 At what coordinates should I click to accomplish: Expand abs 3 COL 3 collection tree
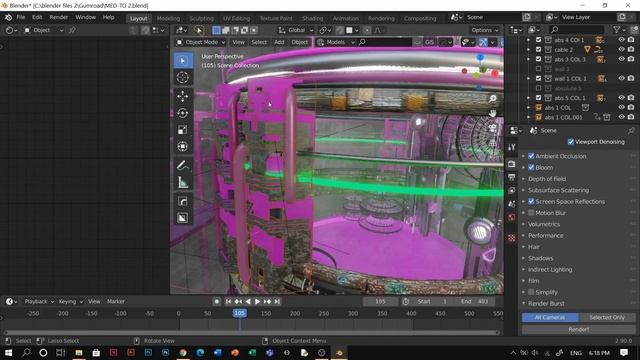point(529,59)
